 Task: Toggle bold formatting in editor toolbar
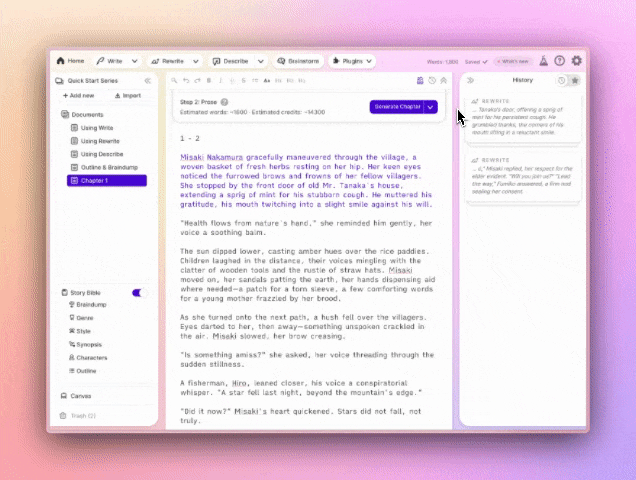click(x=209, y=80)
